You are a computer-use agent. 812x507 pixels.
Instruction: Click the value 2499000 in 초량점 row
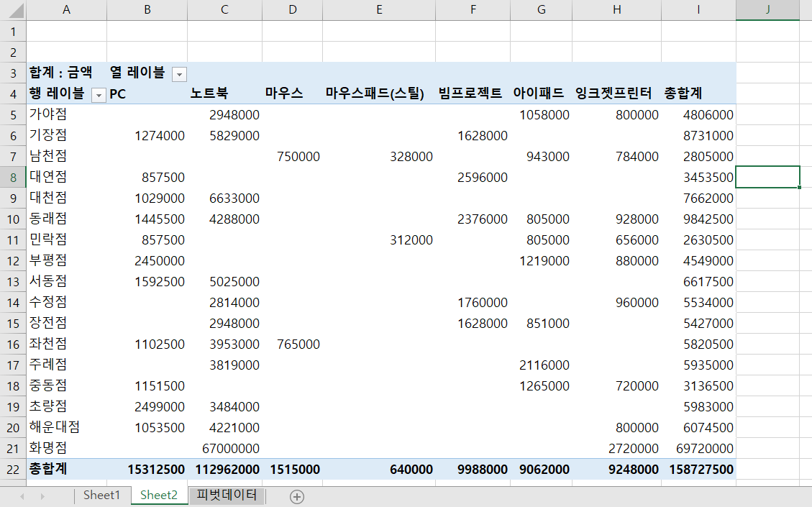pos(147,407)
